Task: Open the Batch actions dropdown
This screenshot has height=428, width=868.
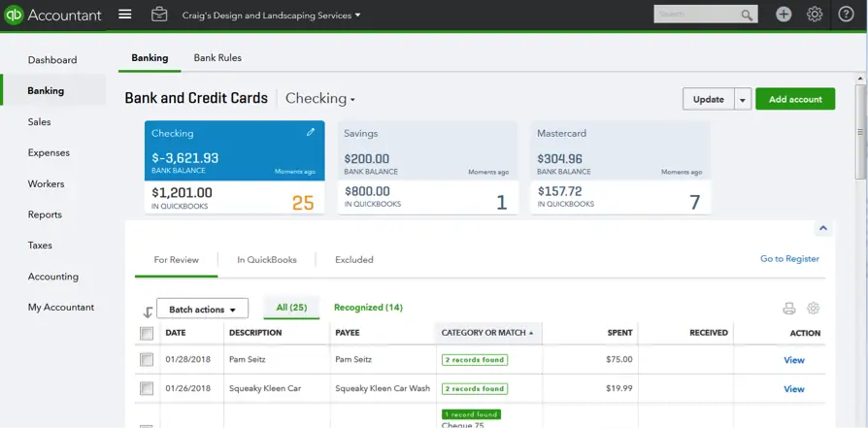Action: 203,310
